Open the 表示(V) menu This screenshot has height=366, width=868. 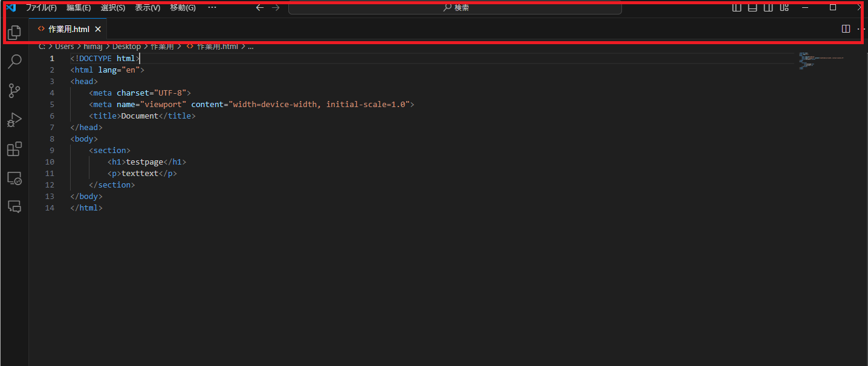click(147, 8)
